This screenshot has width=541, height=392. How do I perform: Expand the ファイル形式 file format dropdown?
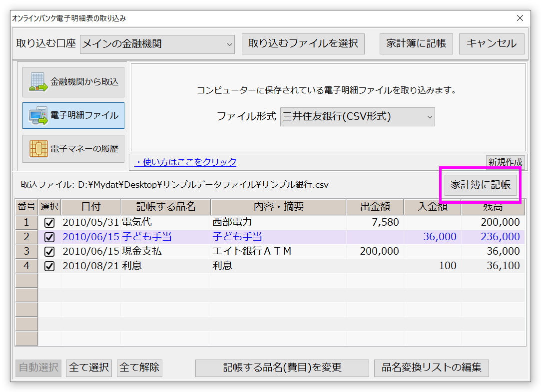(357, 117)
